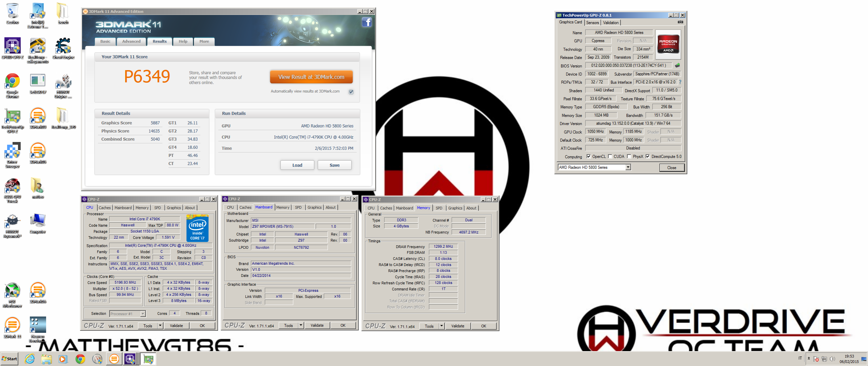Switch to Advanced tab in 3DMark 11
The image size is (868, 366).
coord(131,41)
